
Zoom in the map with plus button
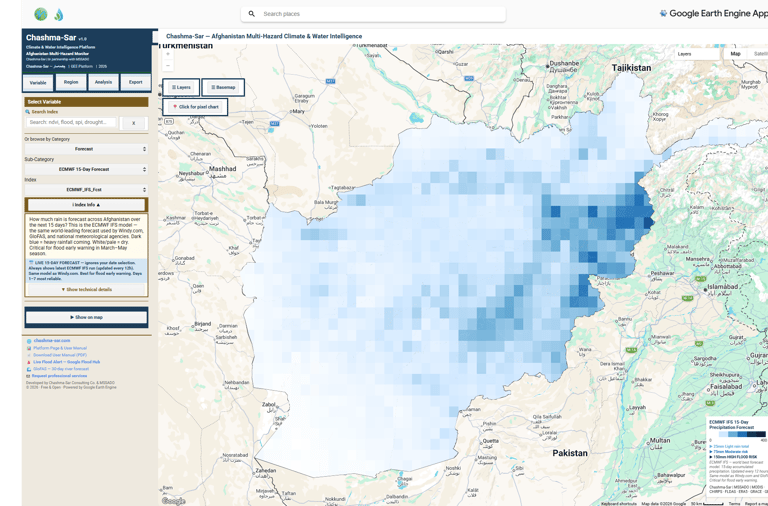point(168,54)
